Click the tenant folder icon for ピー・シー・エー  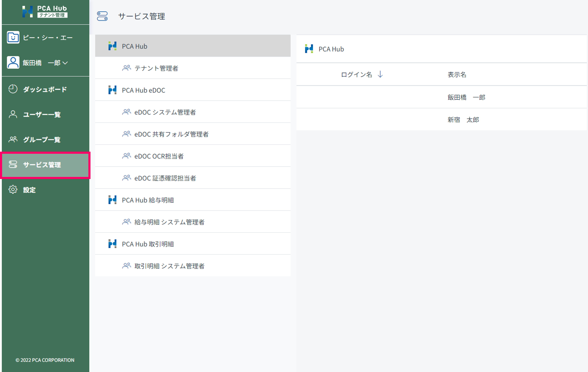(x=13, y=38)
